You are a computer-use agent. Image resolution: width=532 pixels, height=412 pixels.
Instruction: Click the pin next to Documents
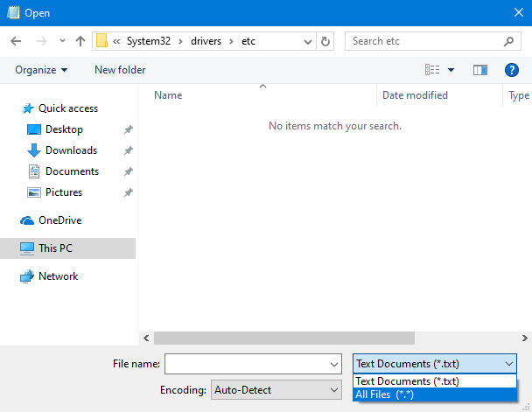click(128, 171)
